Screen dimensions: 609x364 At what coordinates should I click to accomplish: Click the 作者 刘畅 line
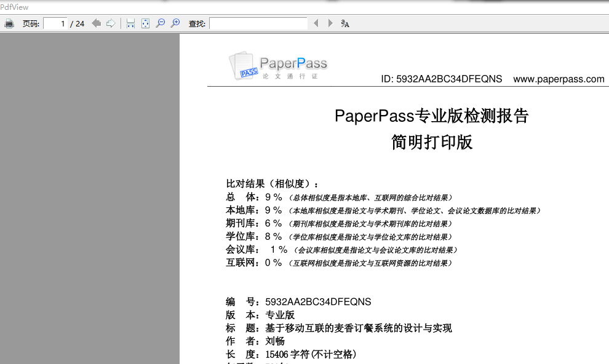(x=255, y=341)
